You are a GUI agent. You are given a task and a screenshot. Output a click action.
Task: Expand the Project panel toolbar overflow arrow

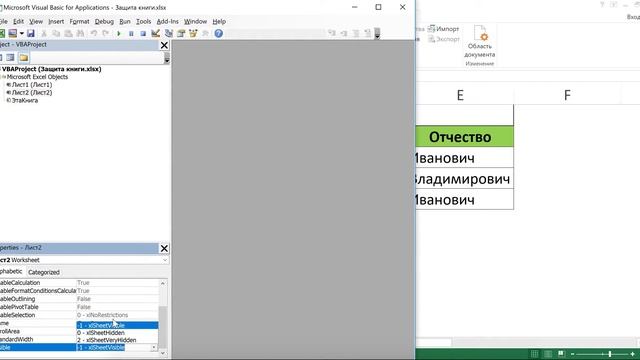[x=167, y=59]
